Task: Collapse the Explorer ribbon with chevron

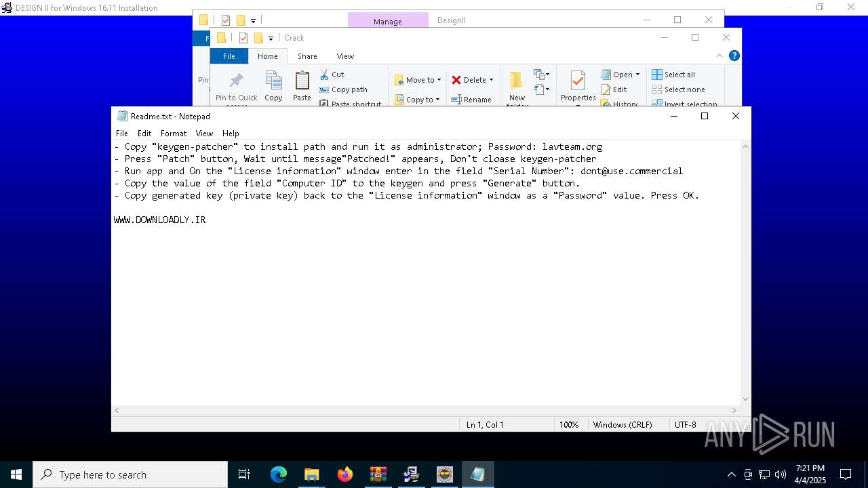Action: click(719, 56)
